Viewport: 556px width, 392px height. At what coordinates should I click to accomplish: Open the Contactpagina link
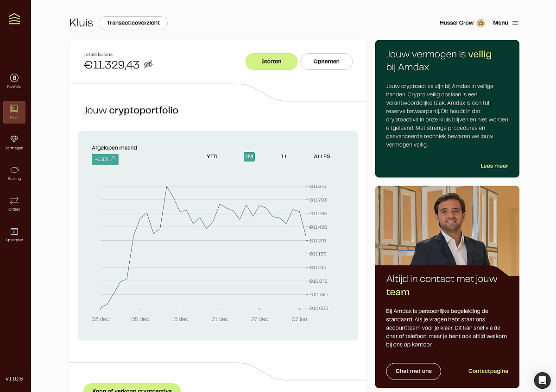pyautogui.click(x=488, y=371)
